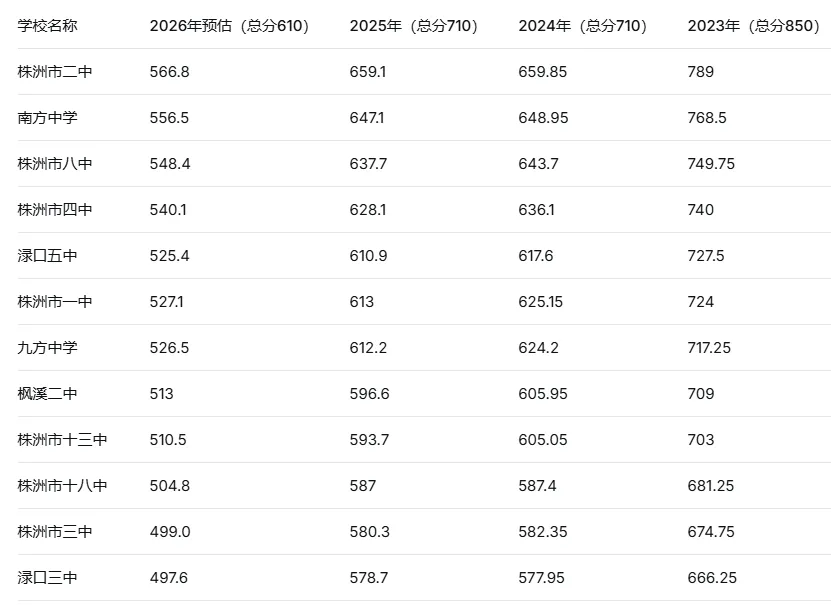The image size is (831, 605).
Task: Click the 枫溪二中 school cell
Action: tap(47, 394)
